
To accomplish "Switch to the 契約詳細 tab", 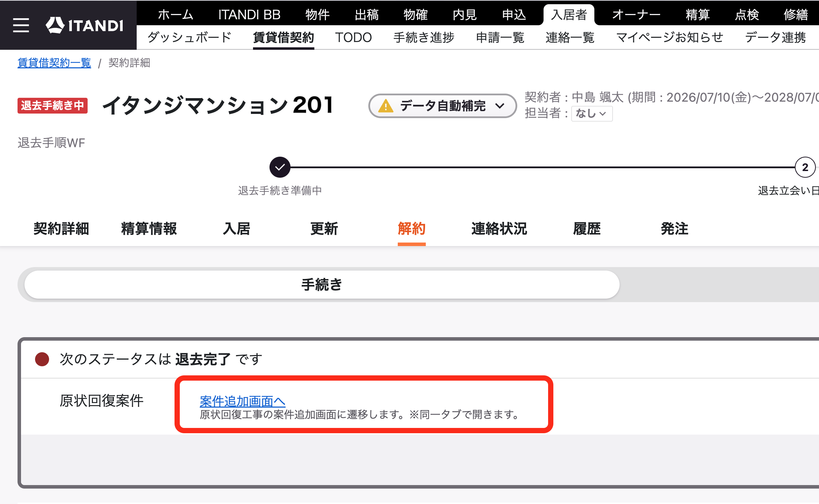I will click(x=61, y=229).
